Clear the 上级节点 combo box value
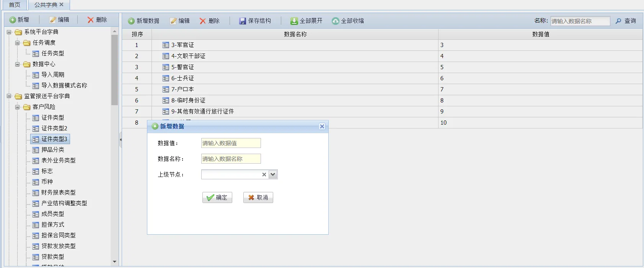Viewport: 644px width, 268px height. click(x=264, y=175)
